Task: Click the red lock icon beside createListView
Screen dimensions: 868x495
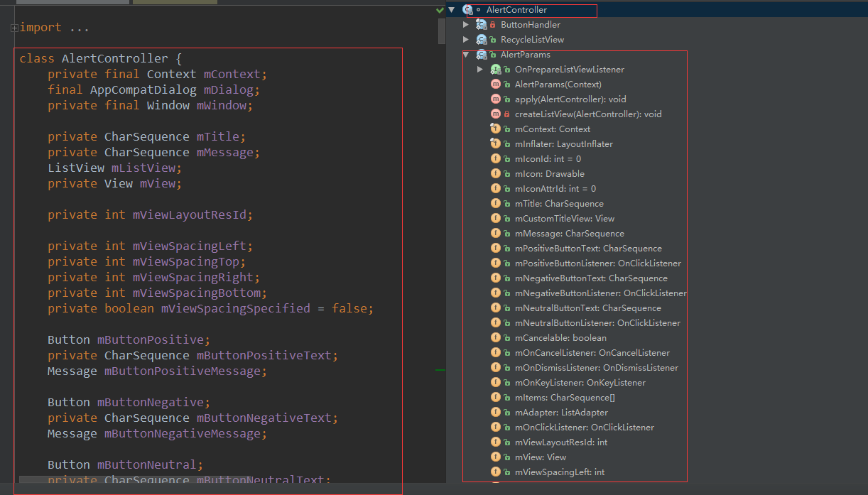Action: pyautogui.click(x=507, y=114)
